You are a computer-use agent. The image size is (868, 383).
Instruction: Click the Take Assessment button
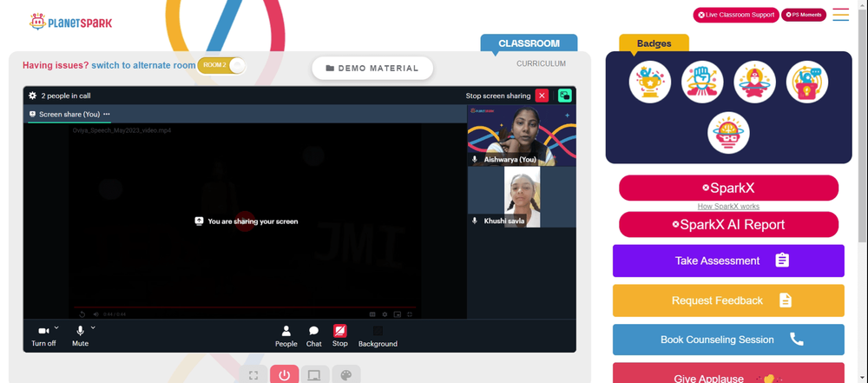point(728,261)
